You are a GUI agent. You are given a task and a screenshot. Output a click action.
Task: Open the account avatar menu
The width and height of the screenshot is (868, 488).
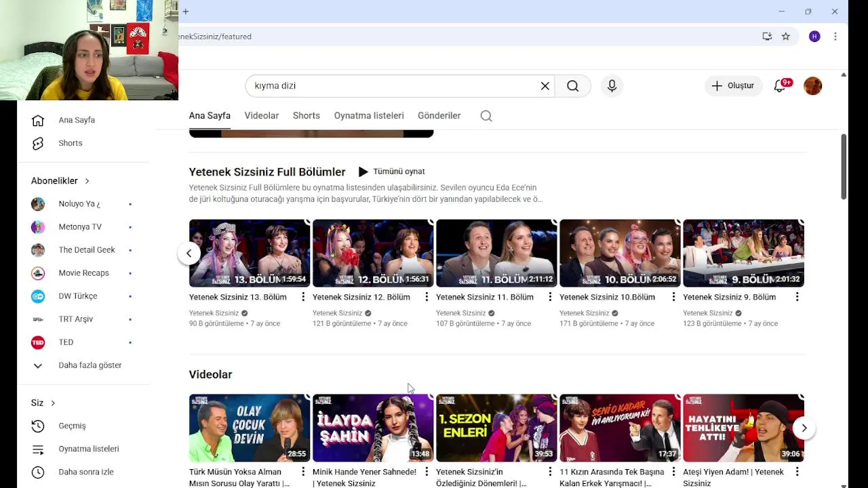(x=812, y=86)
